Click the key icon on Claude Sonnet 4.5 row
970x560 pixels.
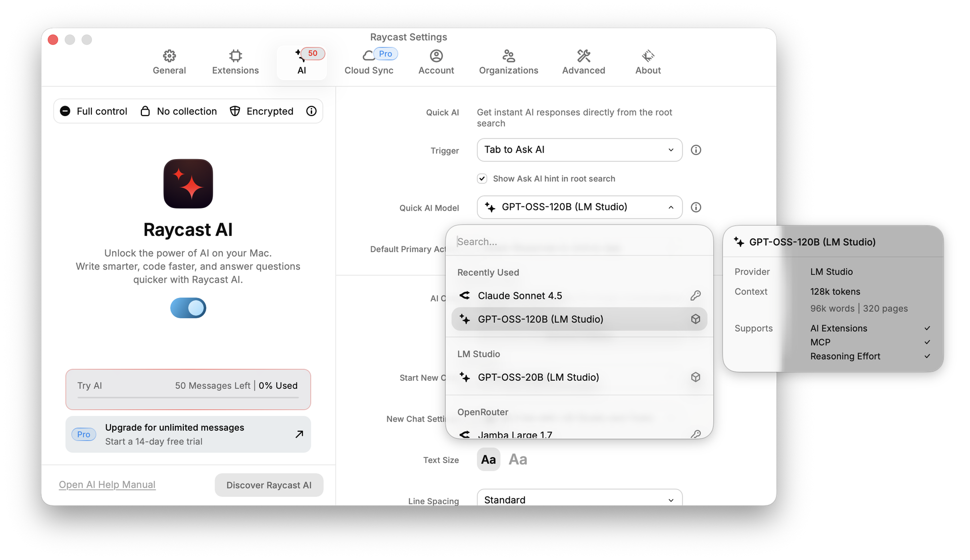696,295
